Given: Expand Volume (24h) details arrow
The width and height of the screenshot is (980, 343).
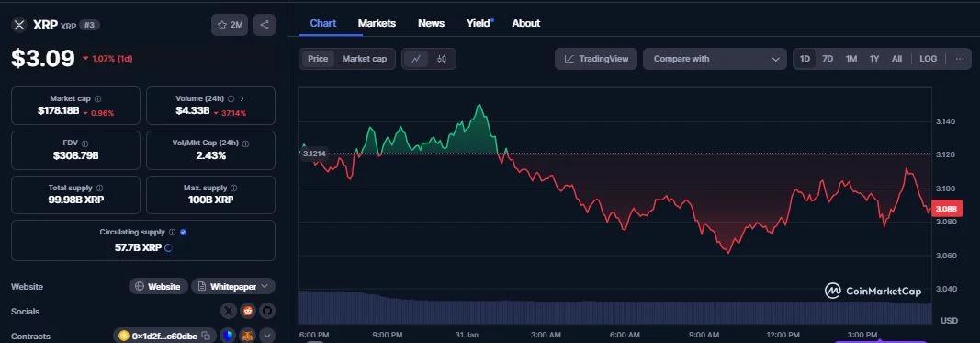Looking at the screenshot, I should tap(242, 99).
